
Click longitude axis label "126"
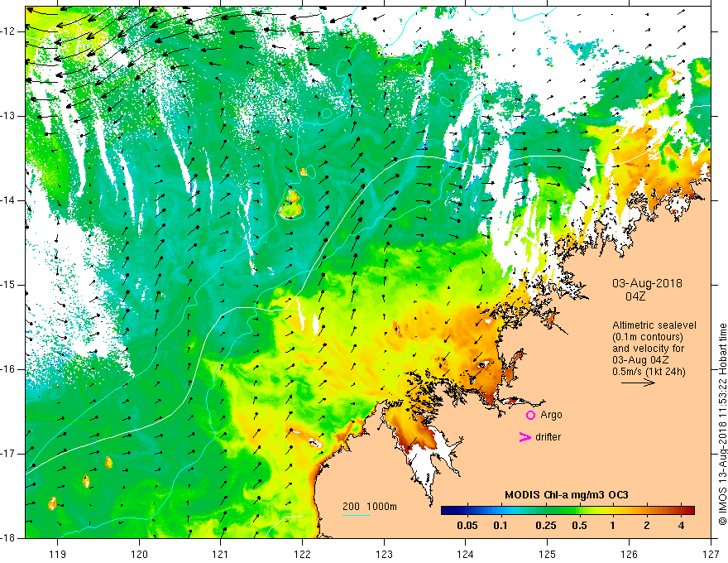tap(629, 554)
